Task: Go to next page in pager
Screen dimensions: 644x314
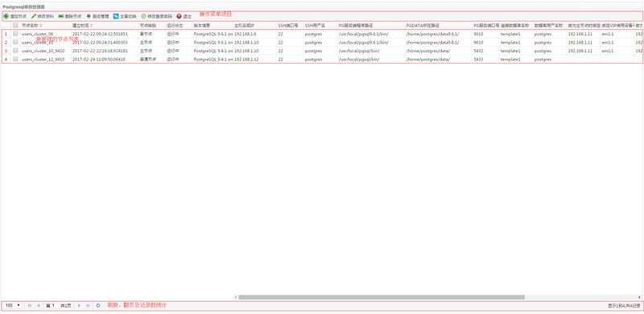Action: tap(79, 306)
